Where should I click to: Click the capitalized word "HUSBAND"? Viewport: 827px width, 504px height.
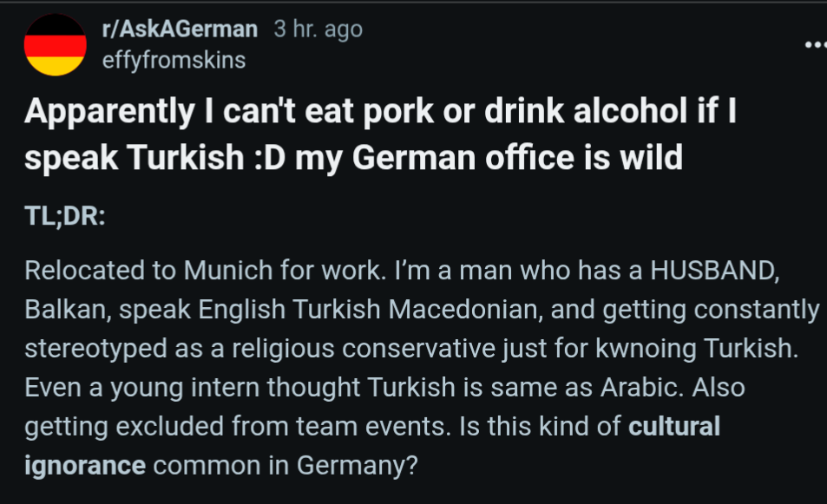click(712, 271)
